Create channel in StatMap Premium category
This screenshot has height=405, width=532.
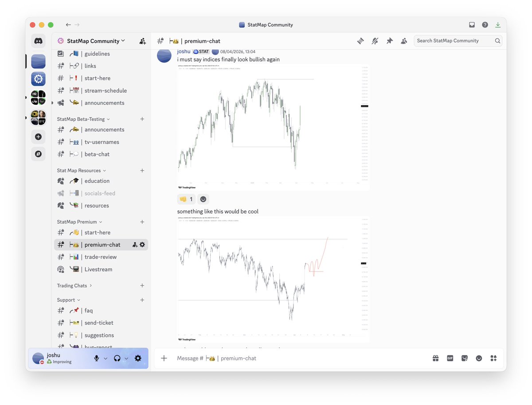tap(142, 222)
